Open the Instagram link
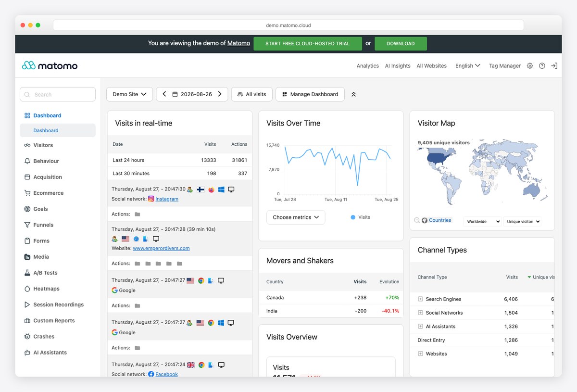This screenshot has height=392, width=577. click(167, 199)
